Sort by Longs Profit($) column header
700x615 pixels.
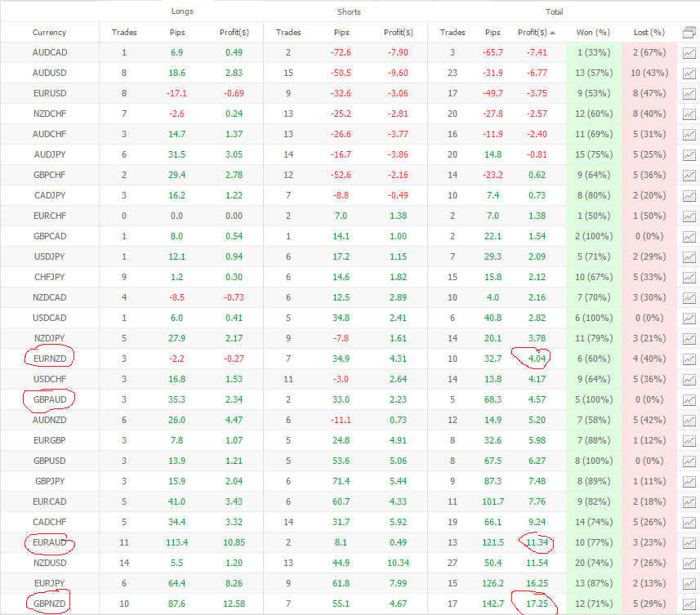234,32
